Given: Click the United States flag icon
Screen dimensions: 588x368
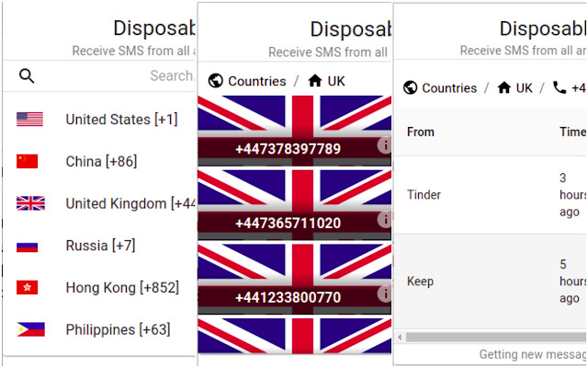Looking at the screenshot, I should (x=29, y=120).
